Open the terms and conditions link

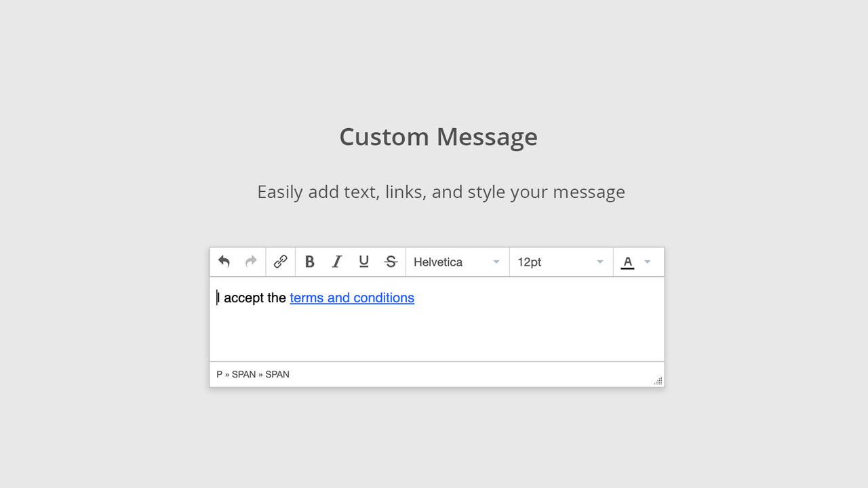tap(351, 298)
